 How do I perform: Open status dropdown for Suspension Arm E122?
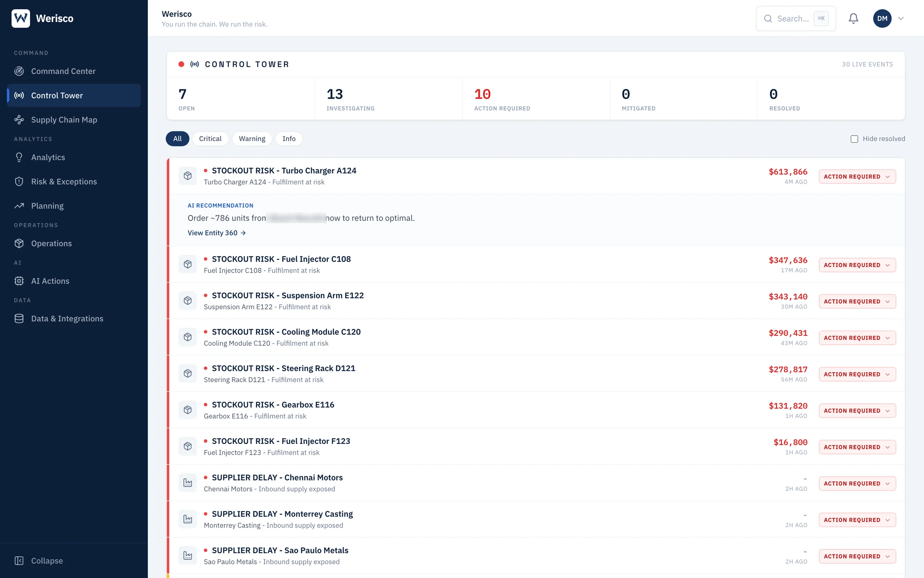[857, 301]
